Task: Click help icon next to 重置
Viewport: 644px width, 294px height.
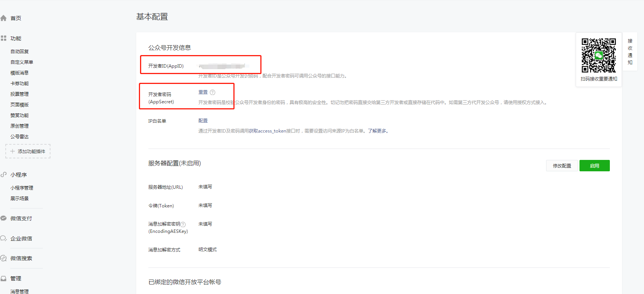Action: point(213,92)
